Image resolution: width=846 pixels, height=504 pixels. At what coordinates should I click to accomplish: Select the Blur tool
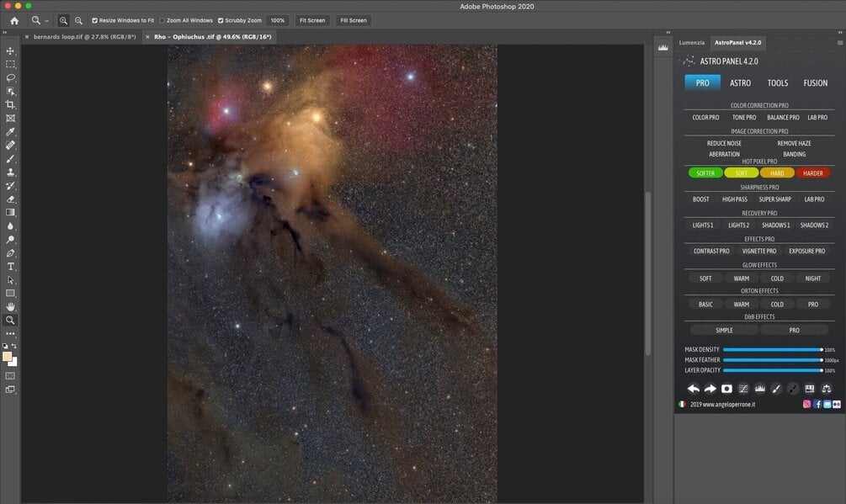(x=10, y=225)
